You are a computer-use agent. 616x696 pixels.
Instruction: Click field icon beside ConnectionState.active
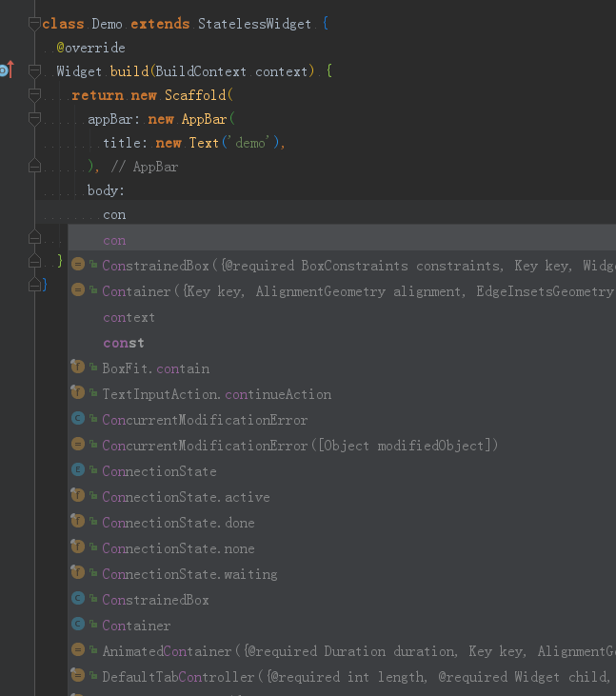tap(78, 495)
